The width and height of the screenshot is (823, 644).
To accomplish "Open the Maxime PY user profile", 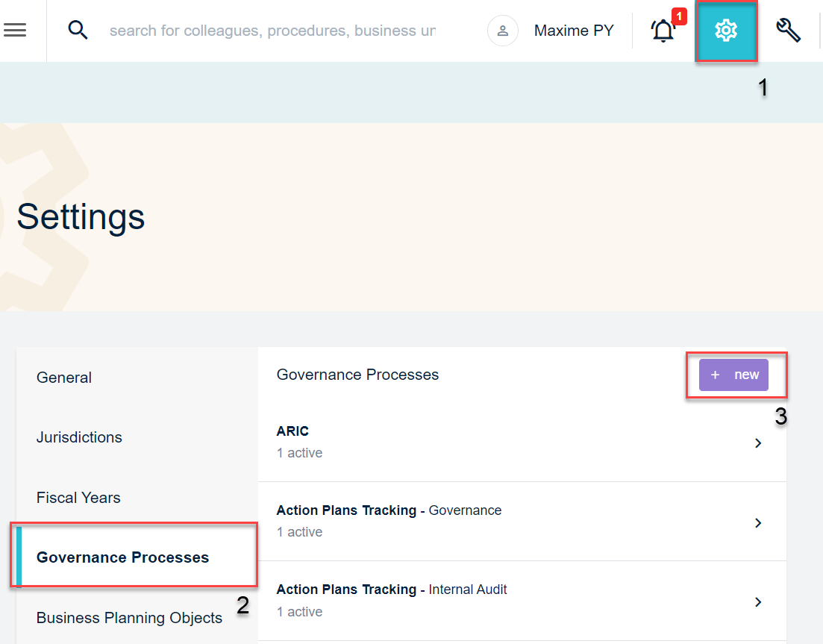I will 573,31.
